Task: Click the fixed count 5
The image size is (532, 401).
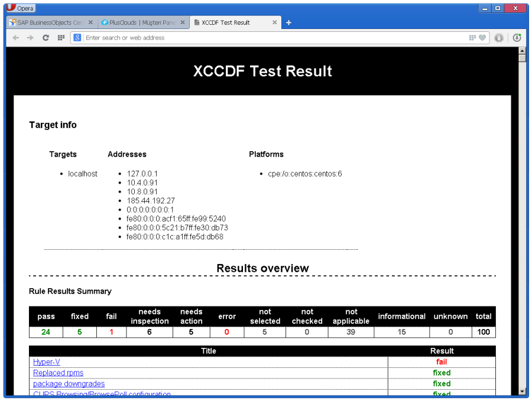Action: pos(80,332)
